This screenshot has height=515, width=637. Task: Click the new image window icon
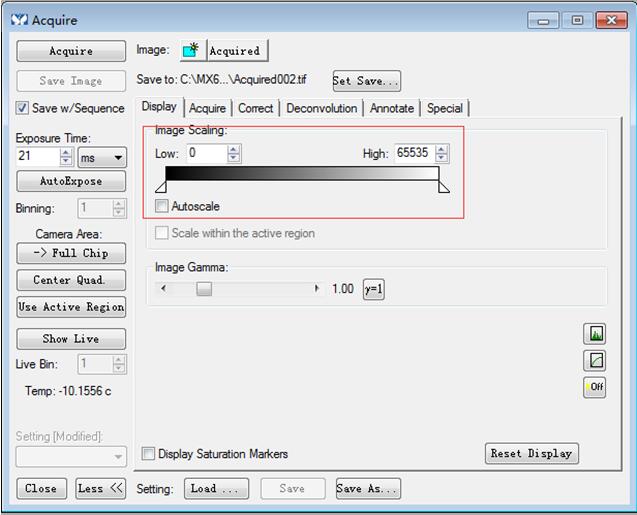tap(191, 50)
